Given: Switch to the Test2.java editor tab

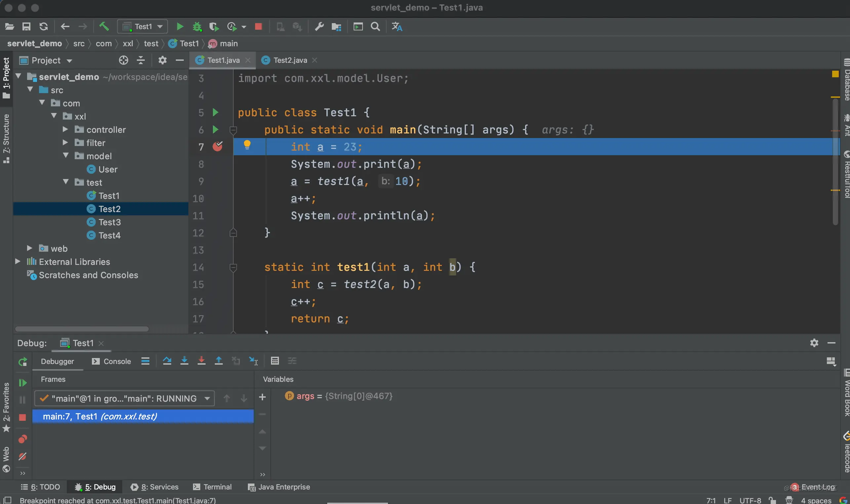Looking at the screenshot, I should pos(290,60).
